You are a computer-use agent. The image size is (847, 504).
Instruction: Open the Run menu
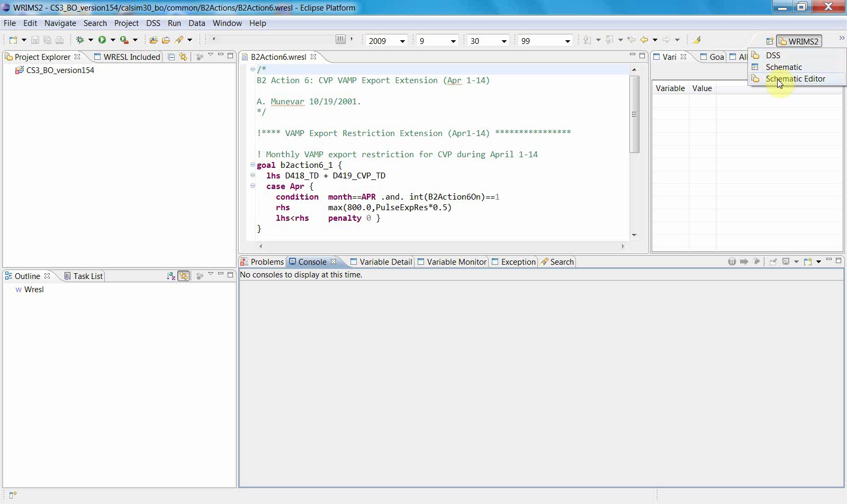click(174, 23)
